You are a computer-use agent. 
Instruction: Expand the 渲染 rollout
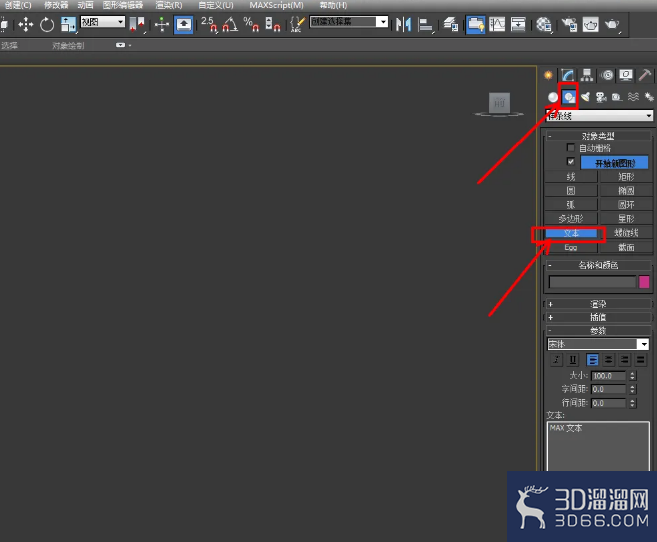pyautogui.click(x=598, y=304)
